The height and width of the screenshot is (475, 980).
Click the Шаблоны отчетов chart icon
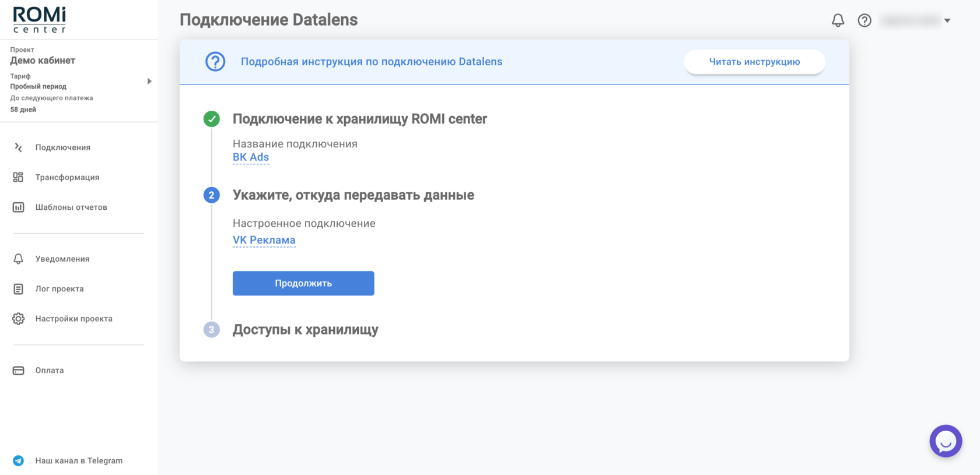pyautogui.click(x=19, y=207)
